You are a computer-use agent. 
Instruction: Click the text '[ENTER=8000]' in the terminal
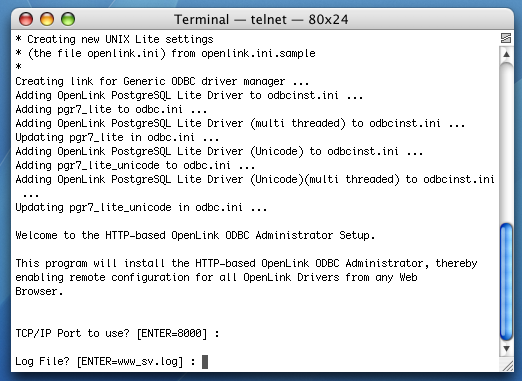click(172, 333)
